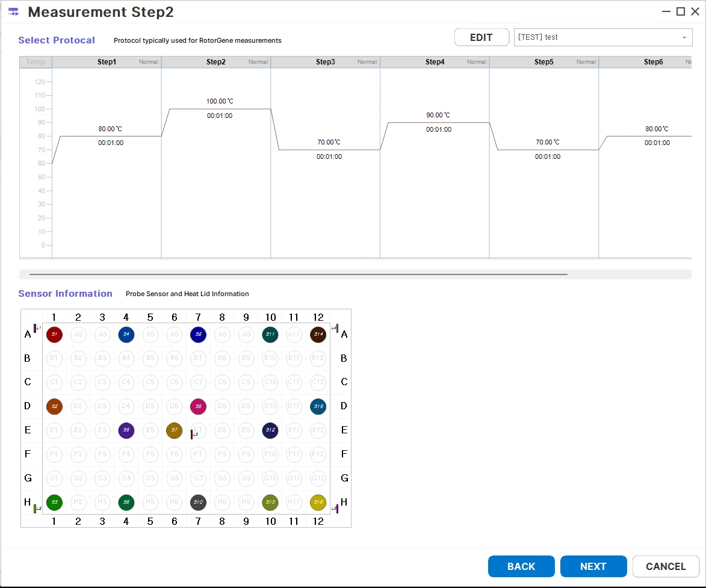Click the 70.00 ℃ label in Step3

pyautogui.click(x=329, y=142)
